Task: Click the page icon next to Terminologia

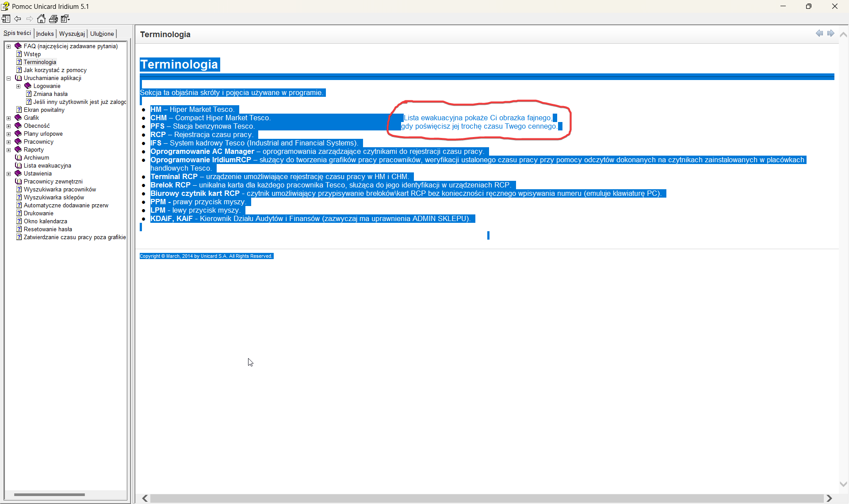Action: [19, 62]
